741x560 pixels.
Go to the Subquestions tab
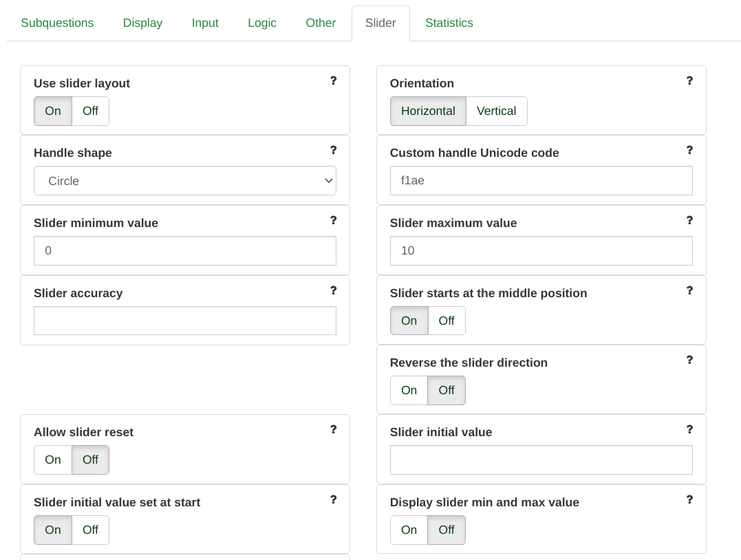coord(57,23)
